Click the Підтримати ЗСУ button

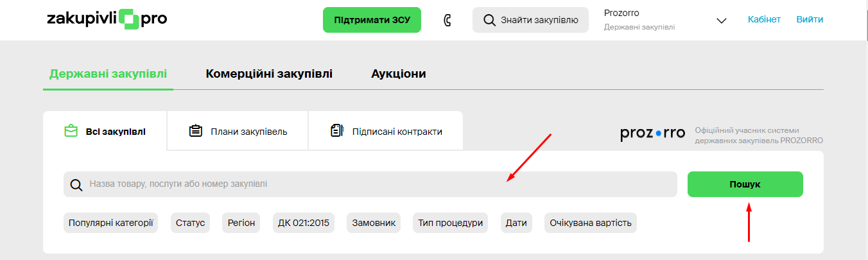click(372, 20)
